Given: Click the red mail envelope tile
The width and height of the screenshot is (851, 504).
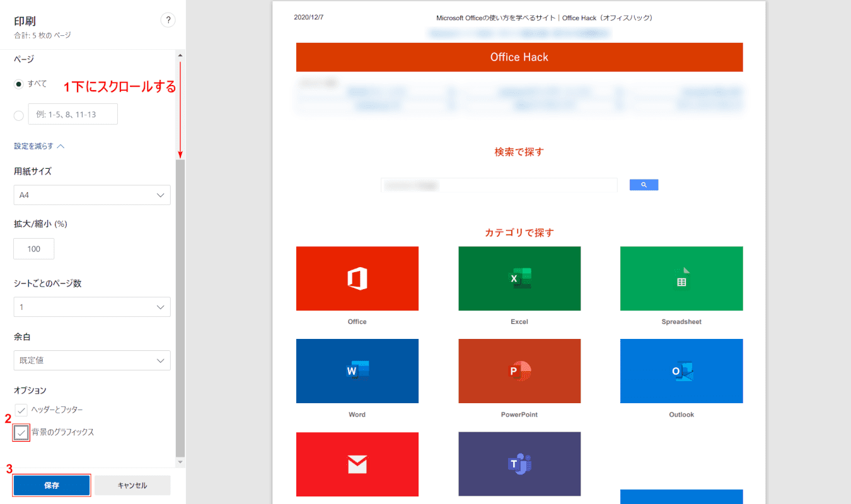Looking at the screenshot, I should coord(357,464).
